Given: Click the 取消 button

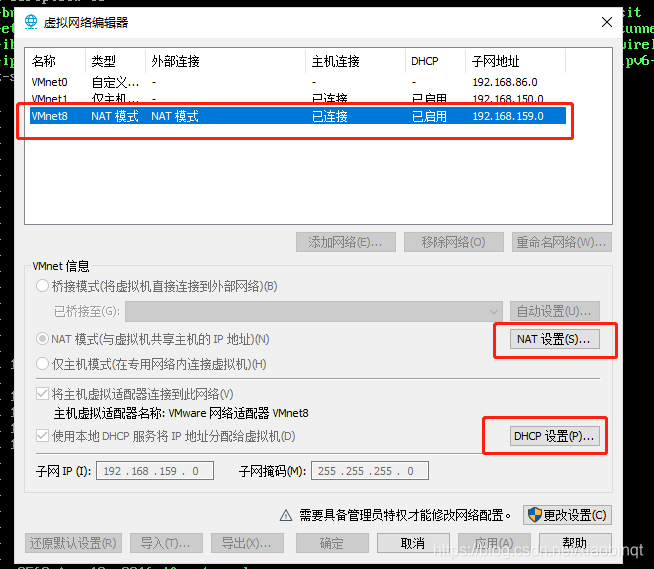Looking at the screenshot, I should pyautogui.click(x=413, y=543).
